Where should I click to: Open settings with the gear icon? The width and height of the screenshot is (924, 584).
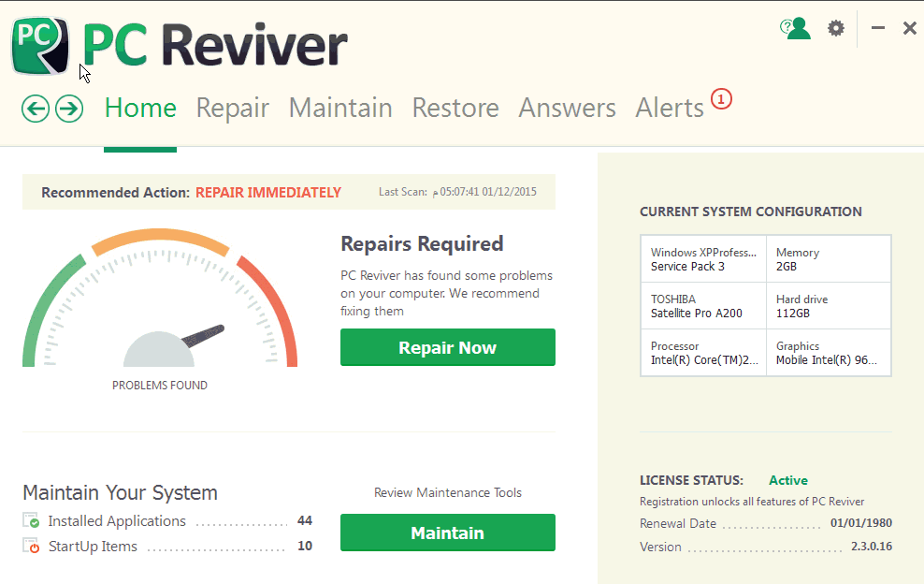click(835, 29)
